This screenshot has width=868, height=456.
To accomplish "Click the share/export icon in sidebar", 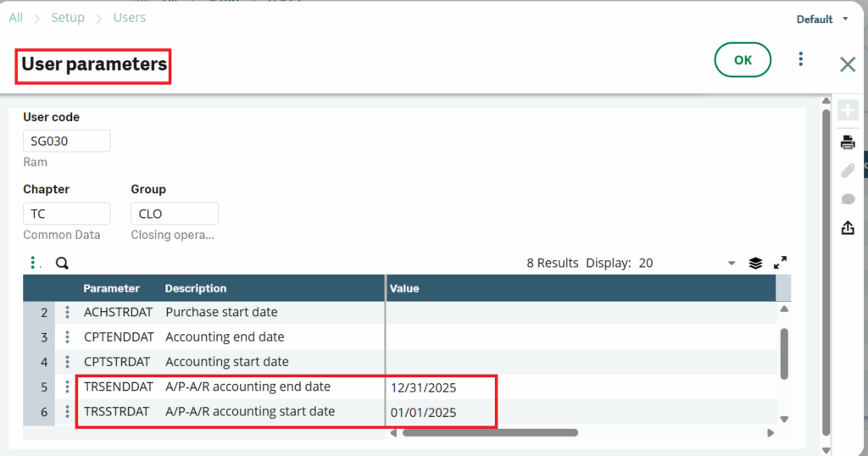I will coord(847,227).
